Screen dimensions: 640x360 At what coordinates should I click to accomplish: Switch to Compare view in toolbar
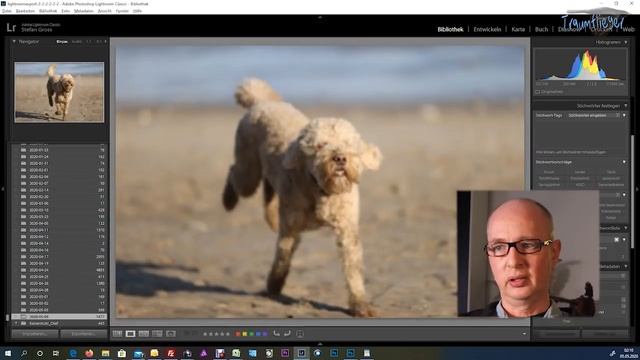144,334
